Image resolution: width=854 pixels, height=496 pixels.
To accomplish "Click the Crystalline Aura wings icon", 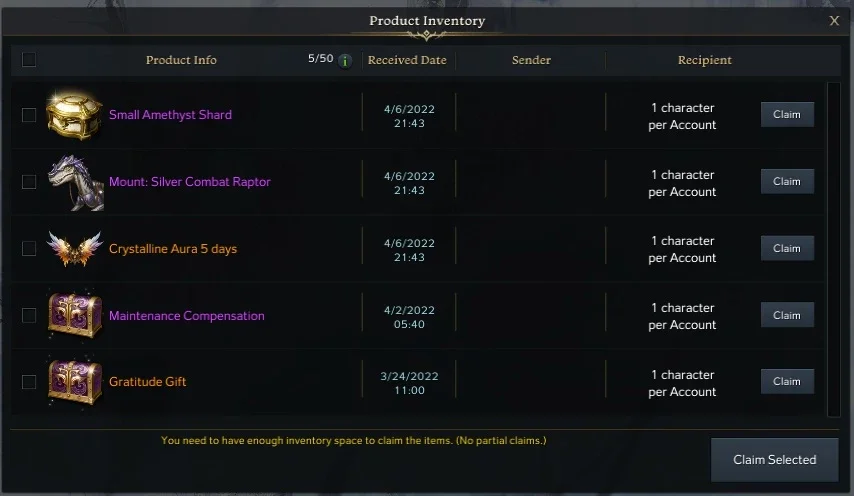I will pyautogui.click(x=75, y=248).
